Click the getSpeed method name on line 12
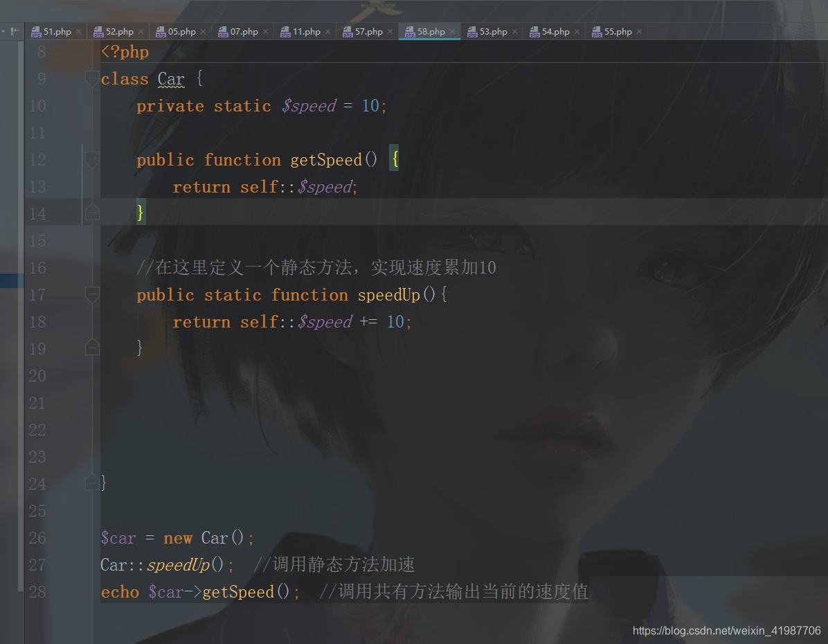Viewport: 828px width, 644px height. pyautogui.click(x=326, y=160)
